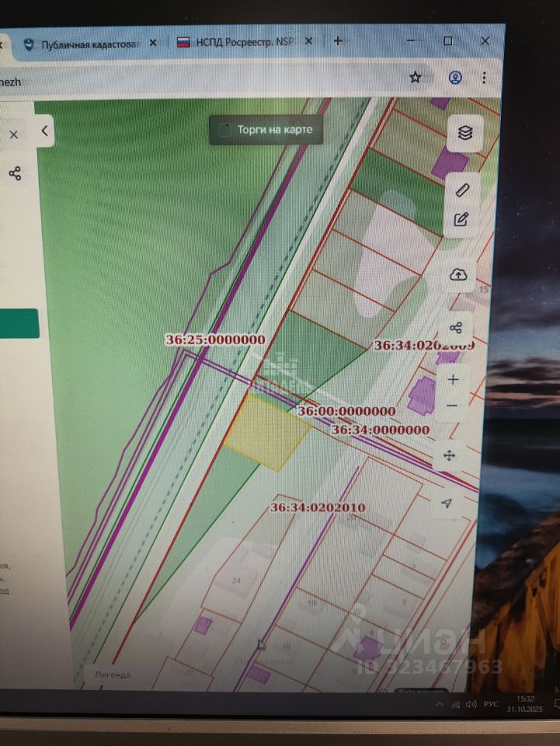Viewport: 560px width, 746px height.
Task: Activate the draw/edit pencil tool
Action: click(461, 219)
